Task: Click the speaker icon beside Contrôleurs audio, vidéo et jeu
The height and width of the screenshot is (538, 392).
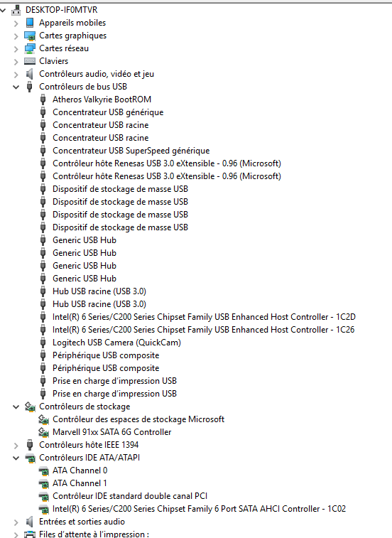Action: (x=30, y=74)
